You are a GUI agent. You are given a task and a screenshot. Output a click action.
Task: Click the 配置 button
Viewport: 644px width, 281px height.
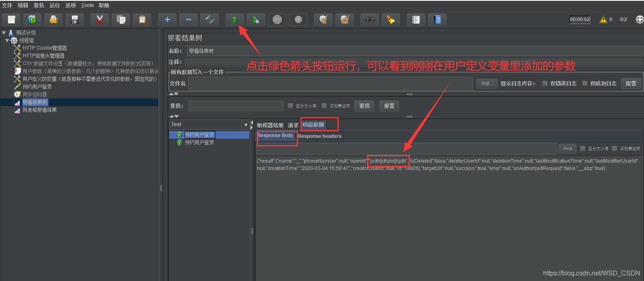click(x=631, y=83)
